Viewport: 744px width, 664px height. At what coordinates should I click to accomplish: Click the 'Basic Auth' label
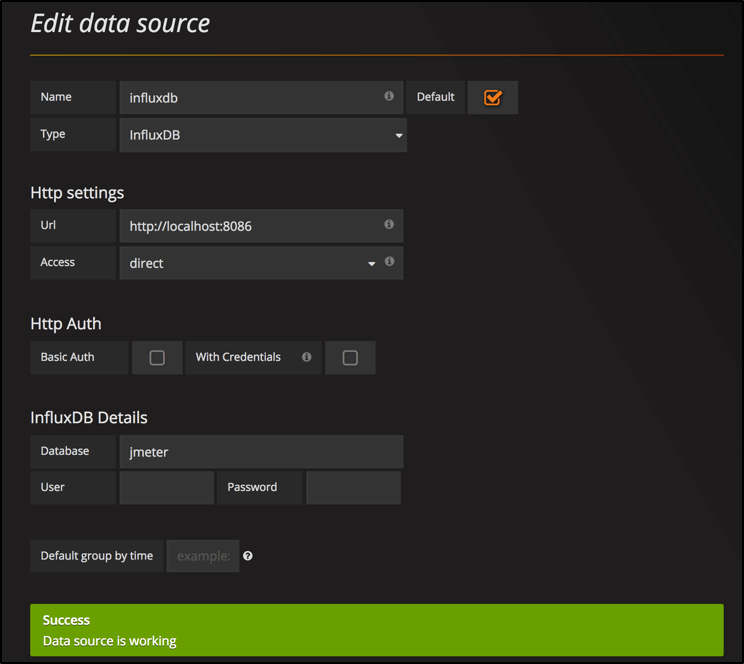[x=67, y=357]
